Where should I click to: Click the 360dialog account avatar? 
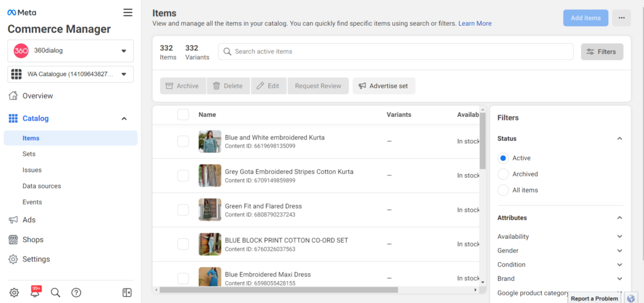tap(21, 51)
